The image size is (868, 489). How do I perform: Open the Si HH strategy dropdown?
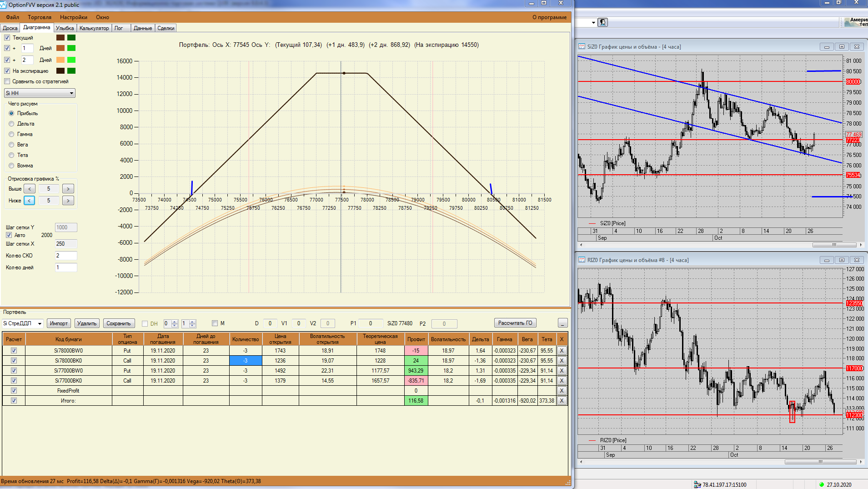pyautogui.click(x=71, y=93)
